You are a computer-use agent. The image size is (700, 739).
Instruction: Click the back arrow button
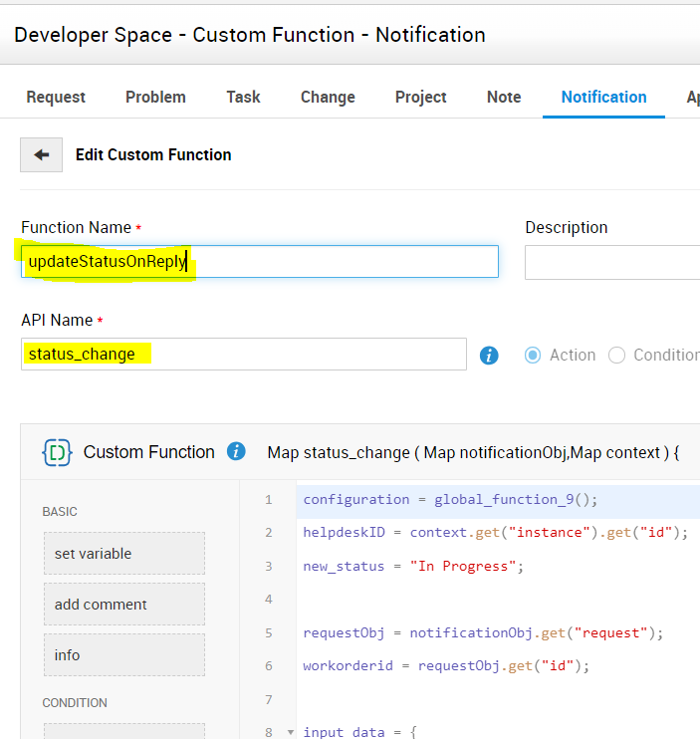42,155
